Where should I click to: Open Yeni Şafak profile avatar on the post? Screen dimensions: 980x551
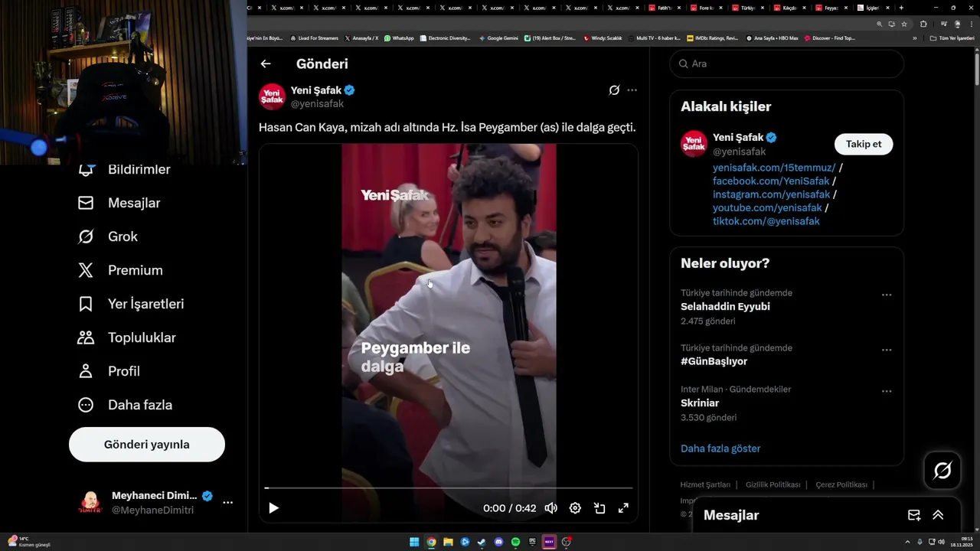[272, 96]
